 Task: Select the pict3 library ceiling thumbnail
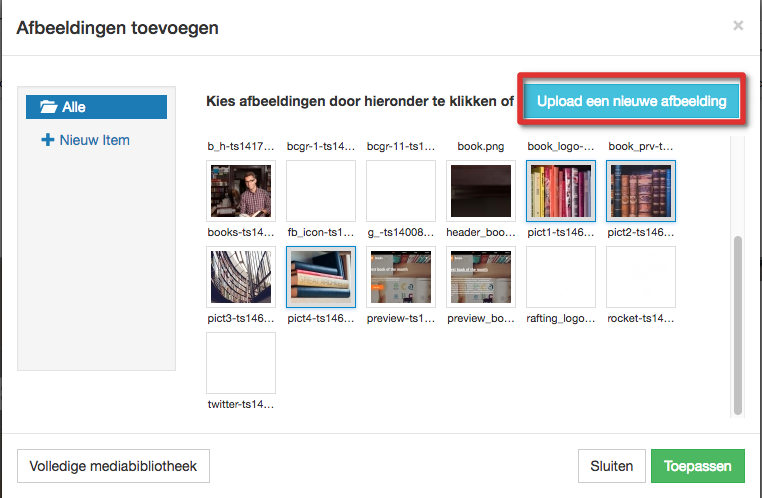pos(240,276)
